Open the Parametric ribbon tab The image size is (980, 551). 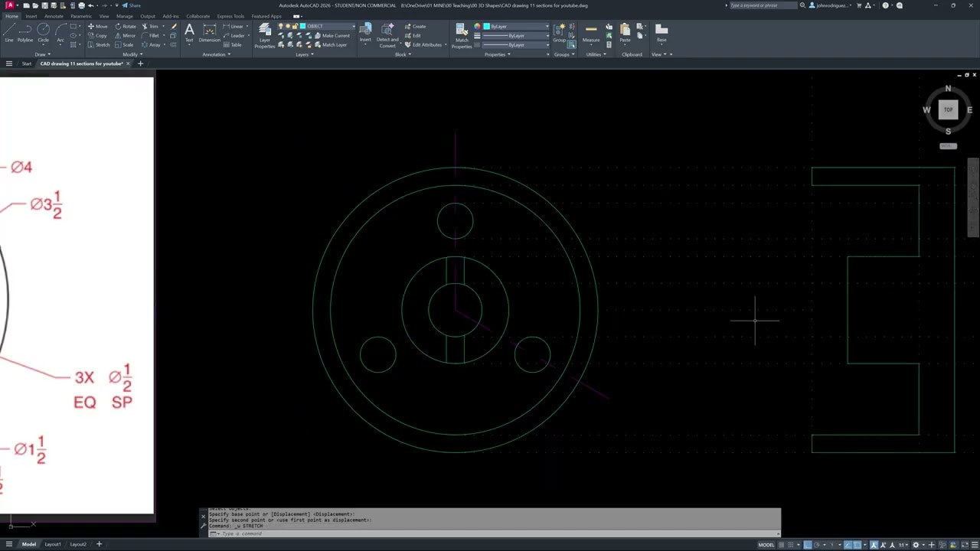[81, 16]
